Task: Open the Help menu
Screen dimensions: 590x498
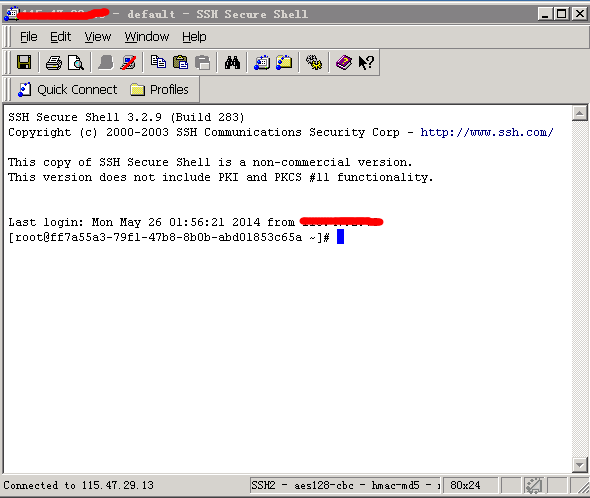Action: tap(194, 37)
